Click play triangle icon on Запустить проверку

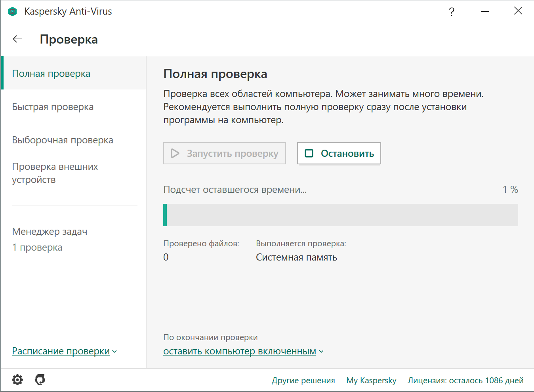click(x=175, y=153)
